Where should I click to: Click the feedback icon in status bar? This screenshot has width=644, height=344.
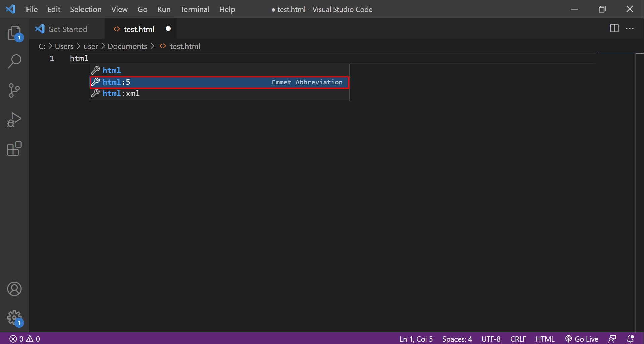click(612, 339)
